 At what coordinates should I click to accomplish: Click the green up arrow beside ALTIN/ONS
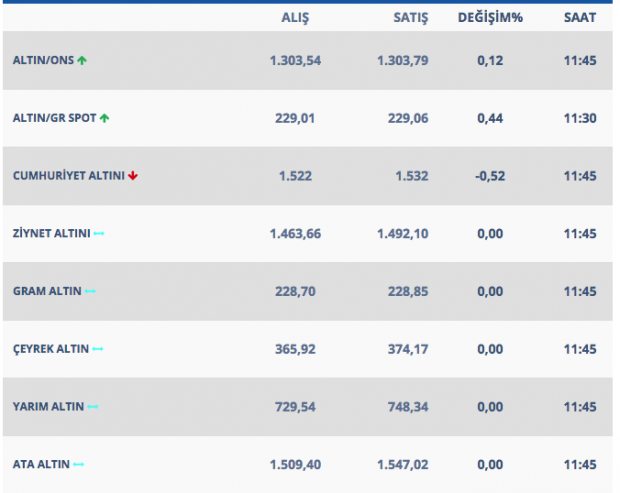pyautogui.click(x=82, y=61)
